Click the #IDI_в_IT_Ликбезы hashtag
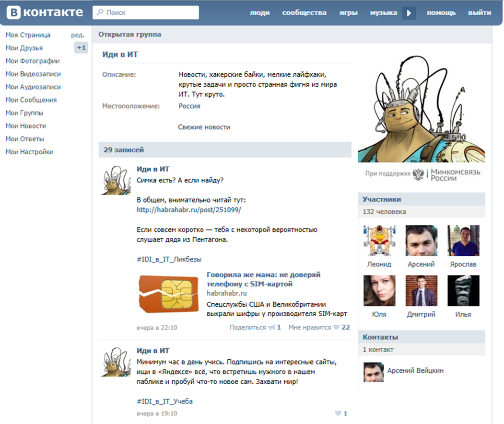This screenshot has width=504, height=424. pos(169,259)
